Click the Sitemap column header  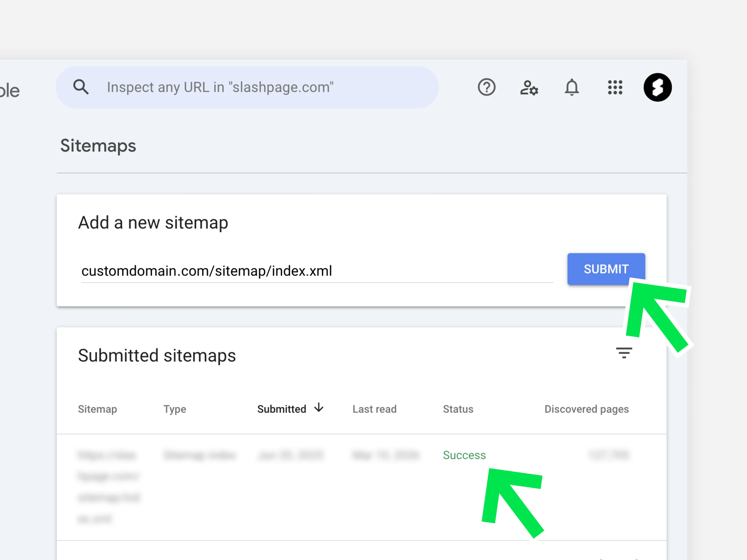[x=97, y=409]
